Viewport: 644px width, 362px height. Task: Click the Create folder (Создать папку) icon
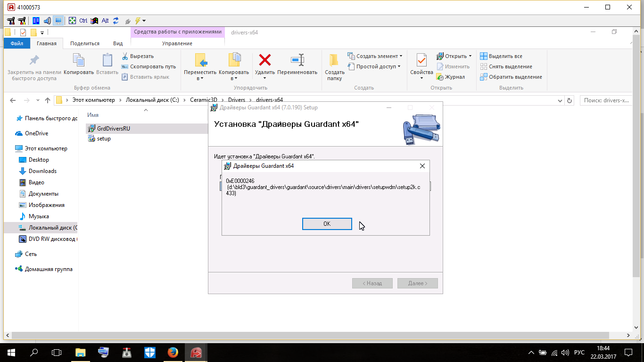click(334, 60)
